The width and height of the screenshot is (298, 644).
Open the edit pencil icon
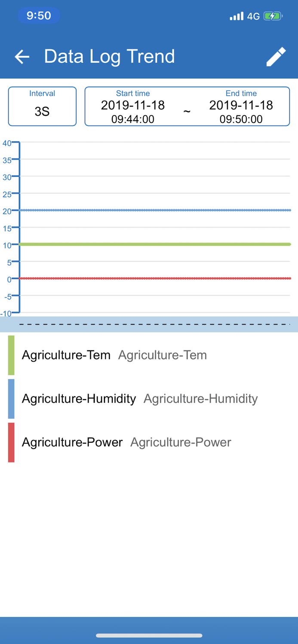click(276, 56)
